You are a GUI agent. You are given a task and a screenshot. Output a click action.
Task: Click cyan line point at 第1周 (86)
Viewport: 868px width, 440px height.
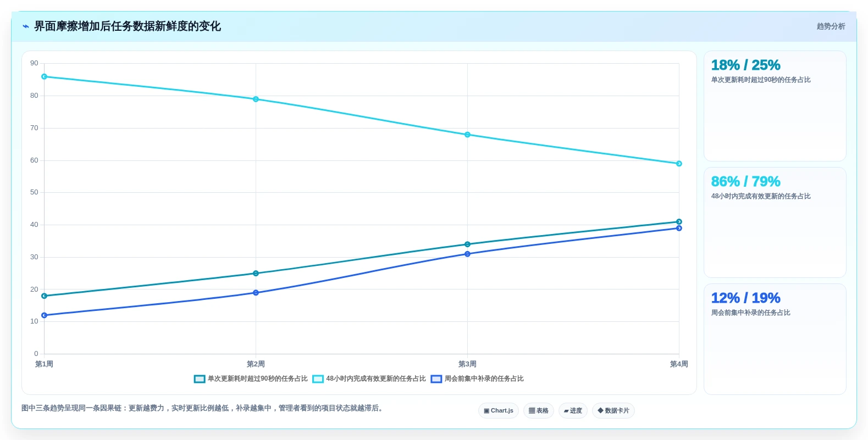coord(44,76)
